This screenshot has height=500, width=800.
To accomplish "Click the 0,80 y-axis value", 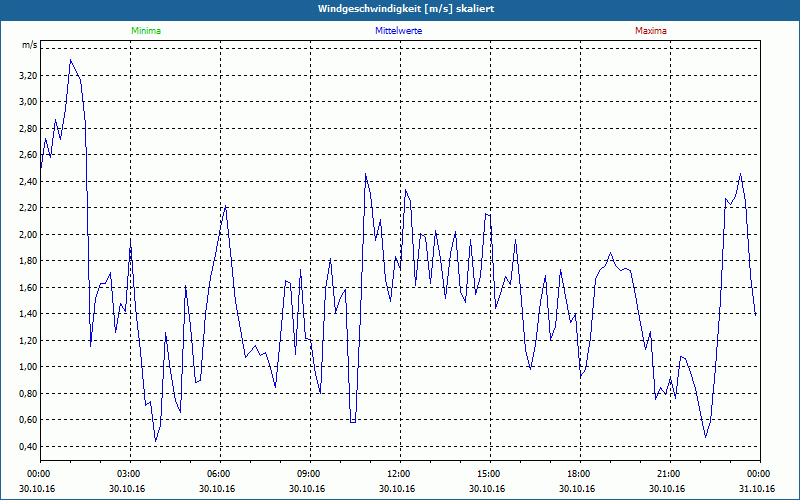I will pyautogui.click(x=30, y=393).
